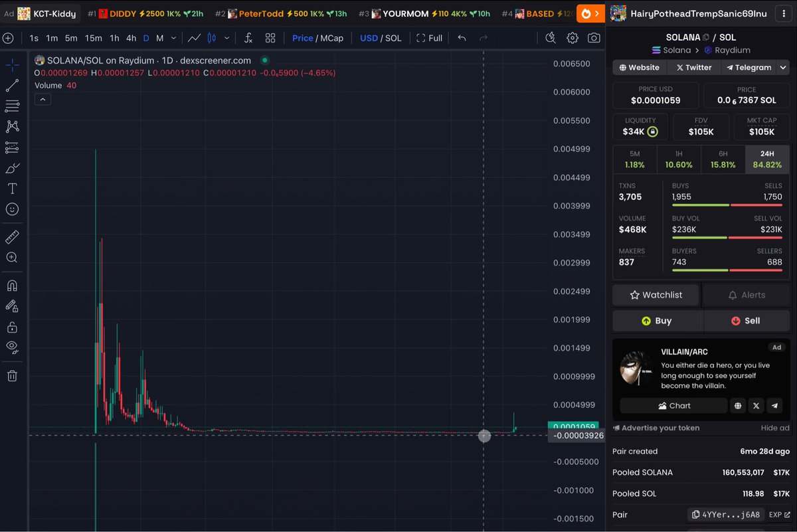Collapse the indicator legend chevron
The width and height of the screenshot is (797, 532).
coord(42,100)
